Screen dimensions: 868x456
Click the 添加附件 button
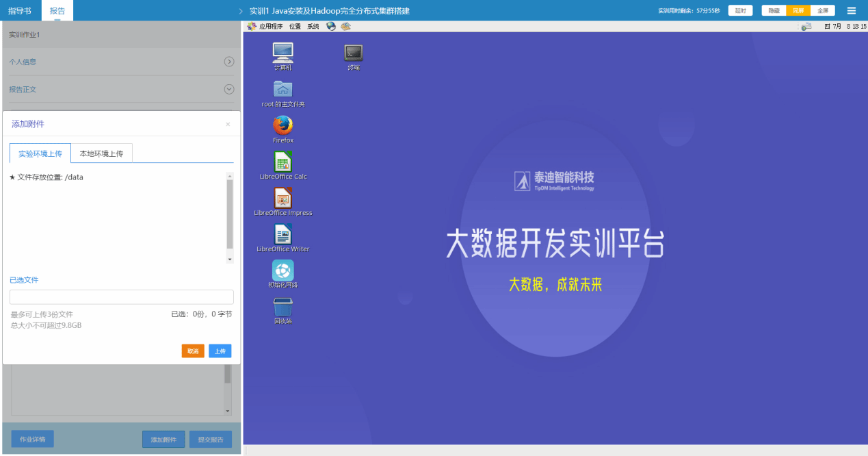coord(163,439)
